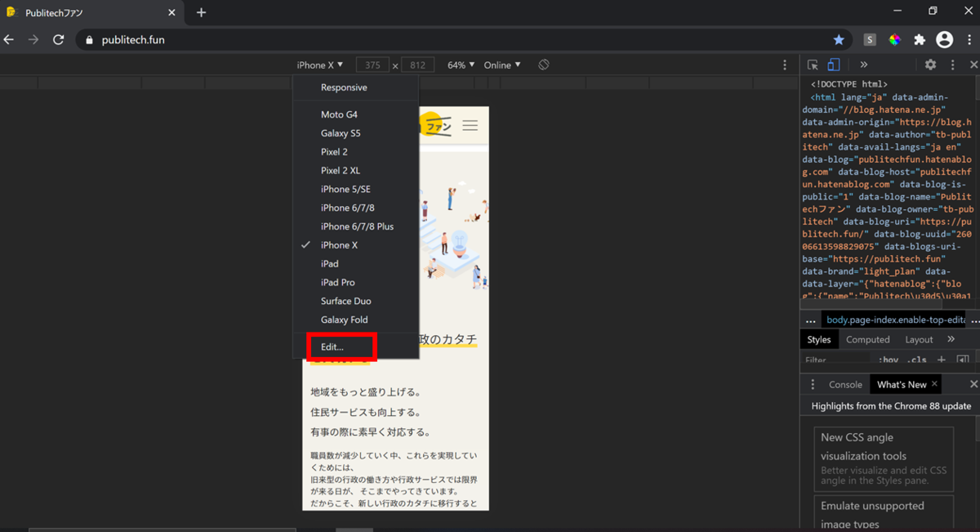Open Chrome's three-dot main menu

(x=969, y=39)
